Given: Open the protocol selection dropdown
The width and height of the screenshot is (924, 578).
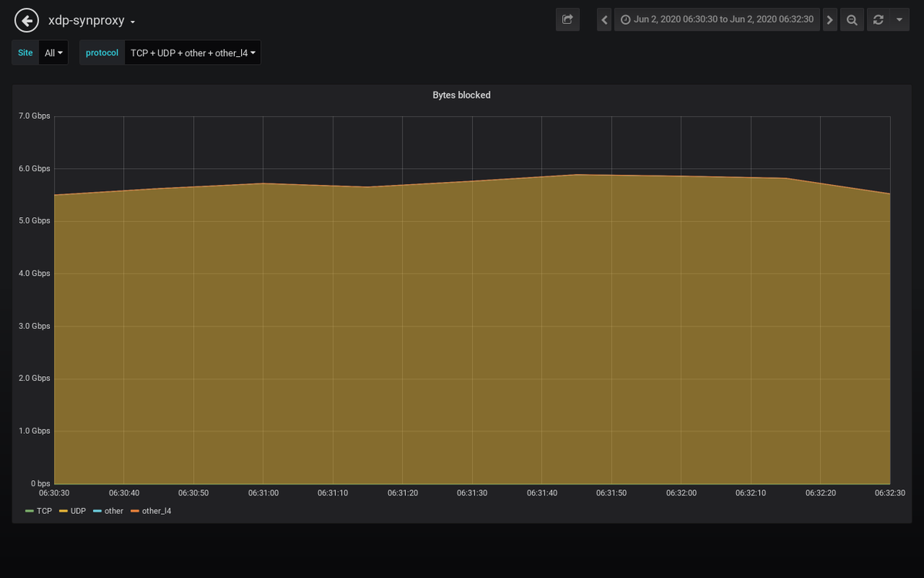Looking at the screenshot, I should click(x=192, y=52).
